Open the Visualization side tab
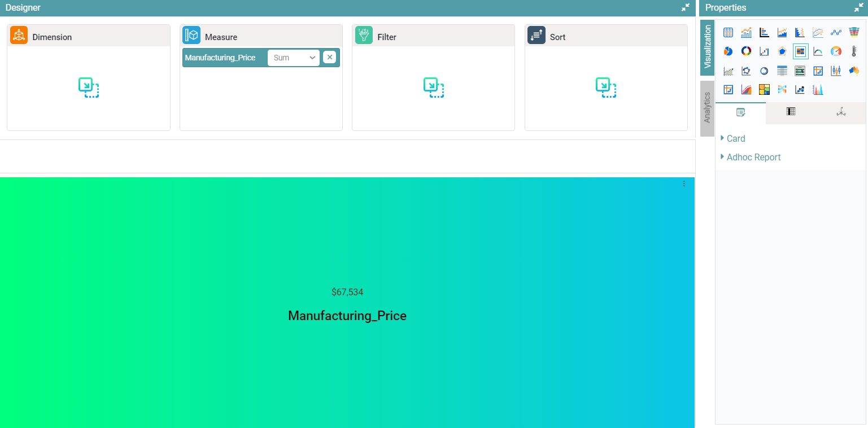Image resolution: width=868 pixels, height=428 pixels. click(x=707, y=47)
